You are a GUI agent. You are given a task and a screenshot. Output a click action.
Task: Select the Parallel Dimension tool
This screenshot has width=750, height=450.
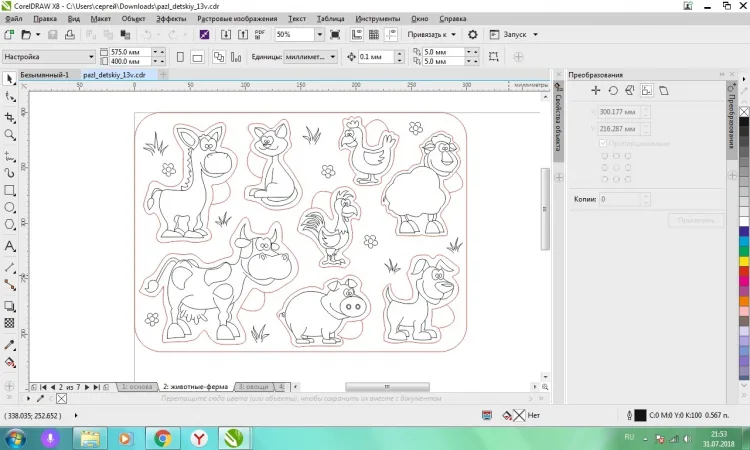coord(10,268)
